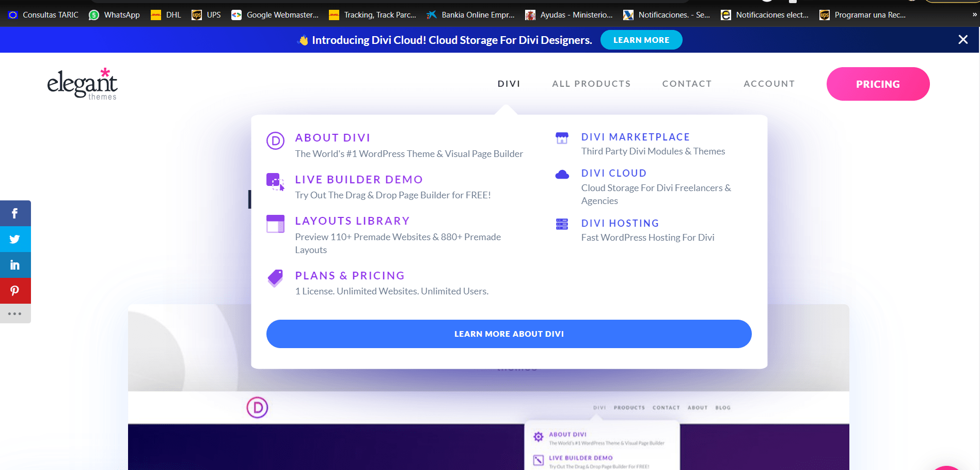The image size is (980, 470).
Task: Click the pink PRICING button
Action: 878,84
